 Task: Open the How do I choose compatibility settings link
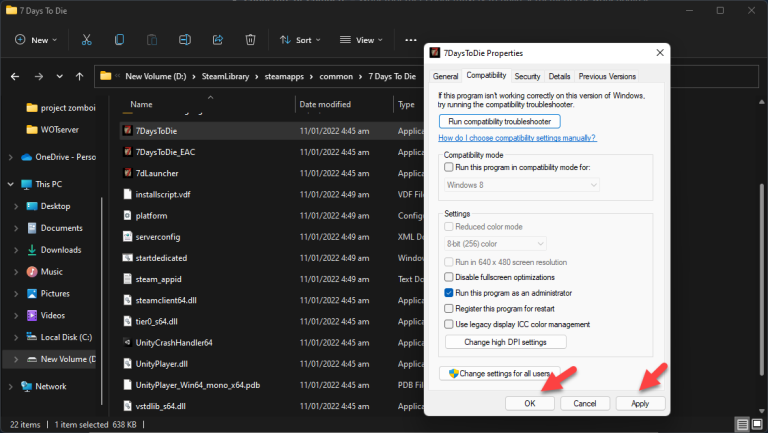517,138
